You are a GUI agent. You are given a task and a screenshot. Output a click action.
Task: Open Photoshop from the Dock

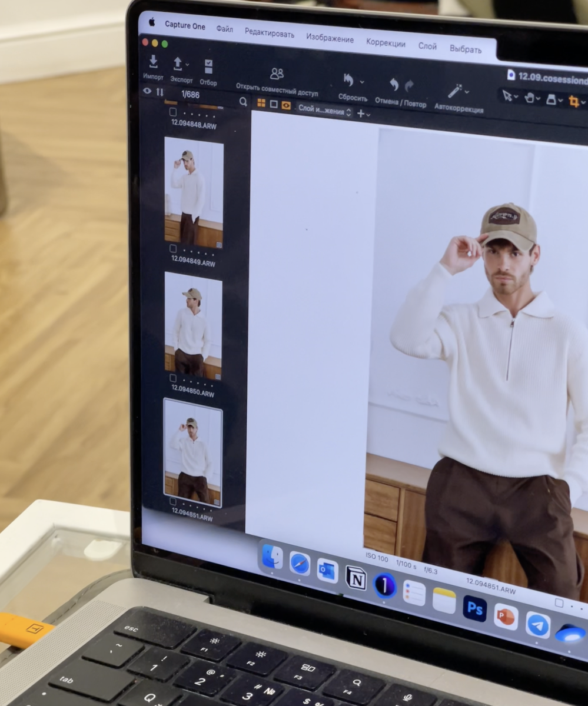coord(474,608)
